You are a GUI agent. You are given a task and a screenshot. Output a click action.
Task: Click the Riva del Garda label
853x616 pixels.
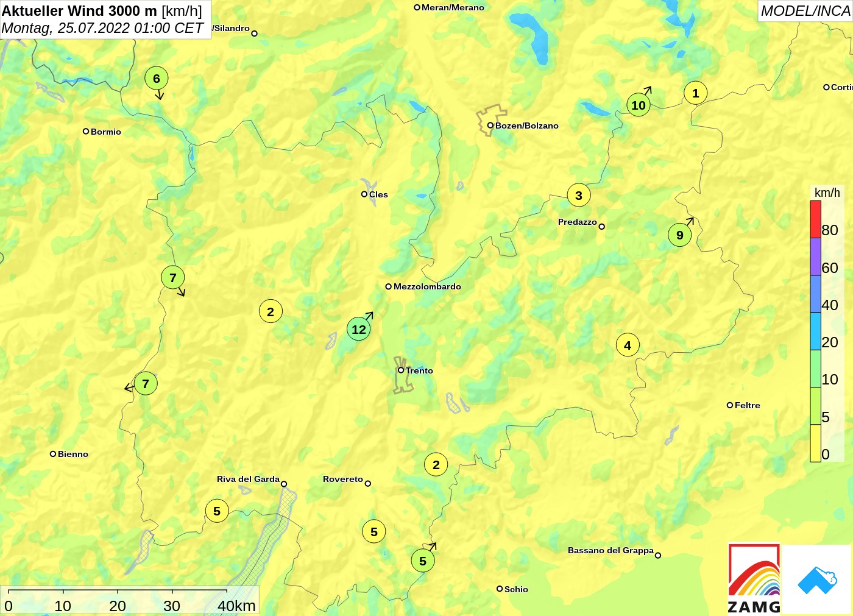(x=248, y=479)
